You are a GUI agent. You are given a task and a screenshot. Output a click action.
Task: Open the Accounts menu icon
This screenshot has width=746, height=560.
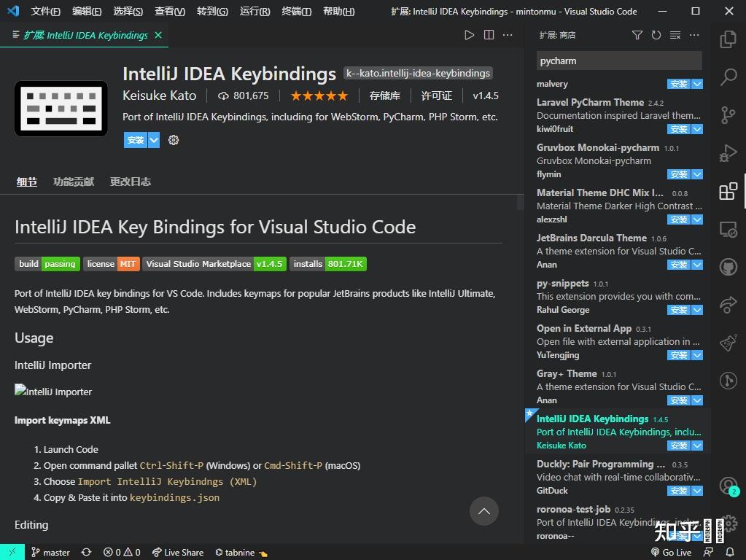(728, 486)
